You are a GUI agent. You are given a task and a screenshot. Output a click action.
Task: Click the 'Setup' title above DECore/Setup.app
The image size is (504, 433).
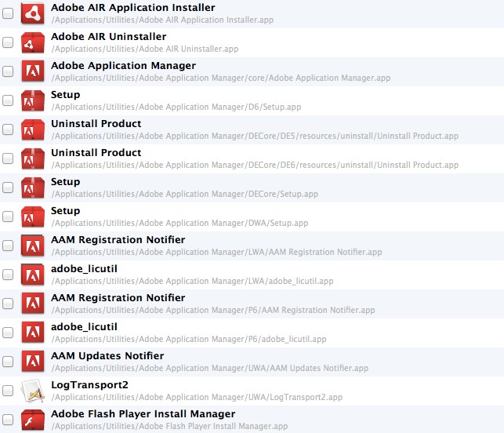tap(66, 182)
